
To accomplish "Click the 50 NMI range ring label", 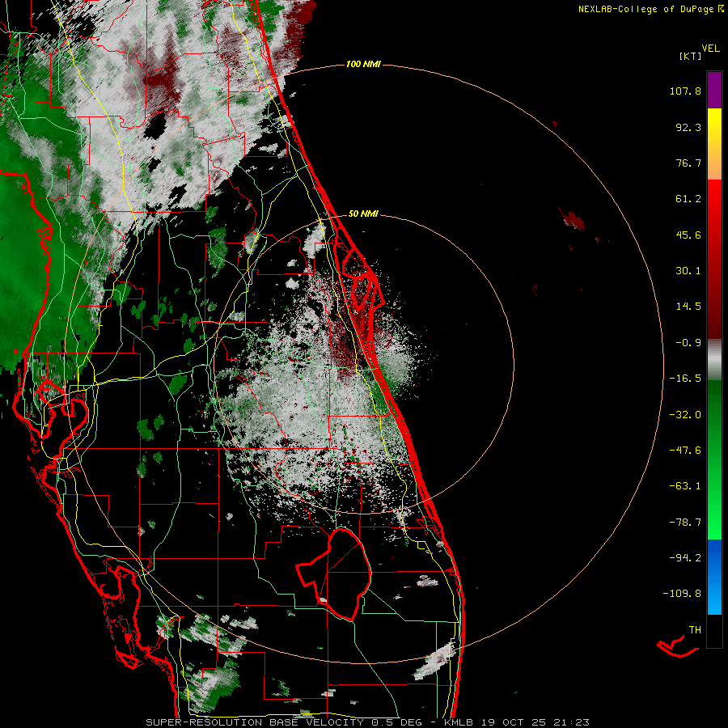I will pos(363,214).
